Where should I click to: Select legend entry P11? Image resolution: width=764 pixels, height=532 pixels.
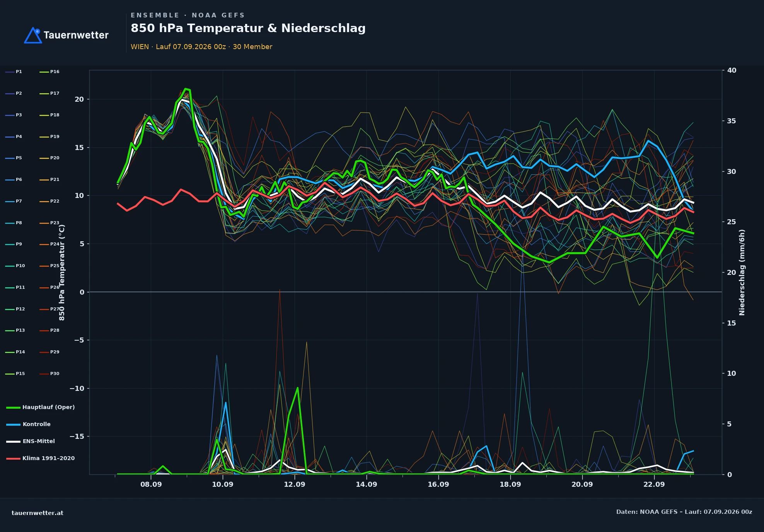[x=15, y=288]
